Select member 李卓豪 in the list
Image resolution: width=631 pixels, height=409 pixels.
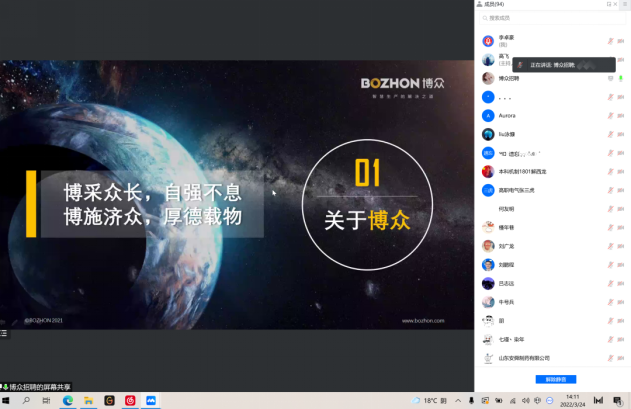[x=552, y=41]
